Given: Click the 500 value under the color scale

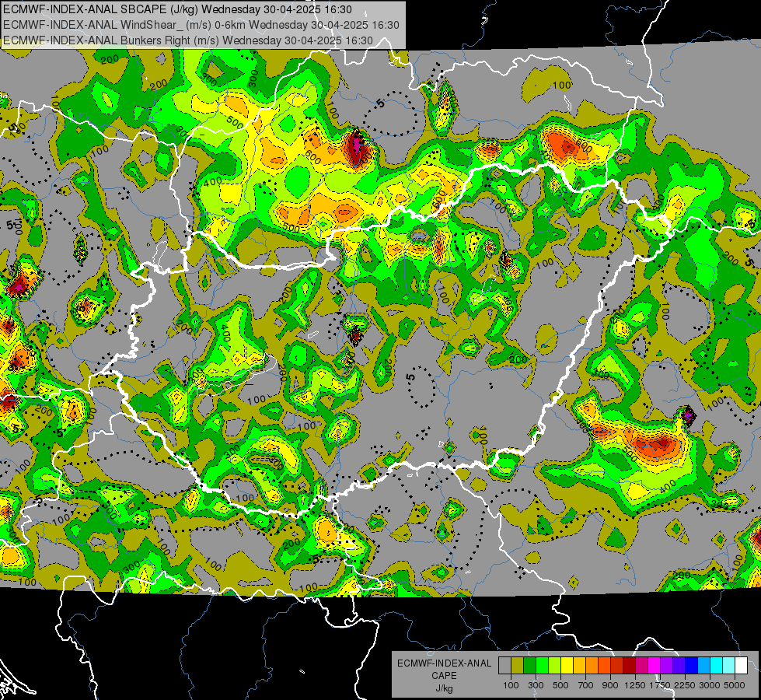Looking at the screenshot, I should click(x=560, y=685).
